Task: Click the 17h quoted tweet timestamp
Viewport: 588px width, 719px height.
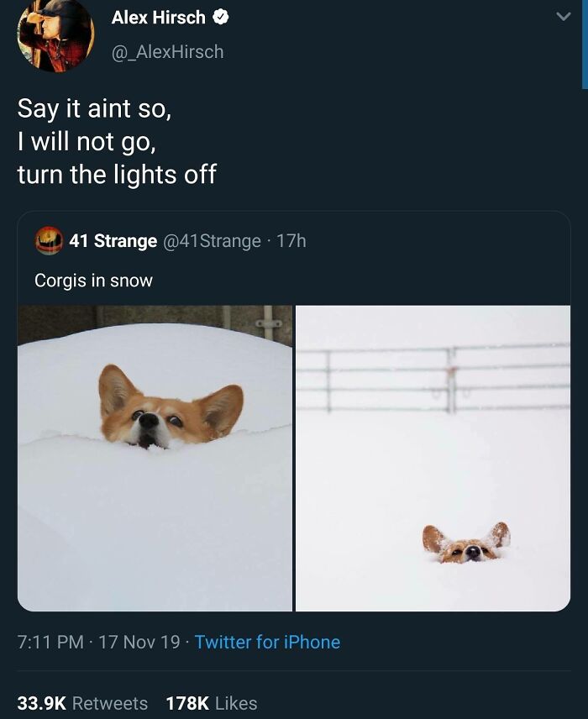Action: click(x=291, y=241)
